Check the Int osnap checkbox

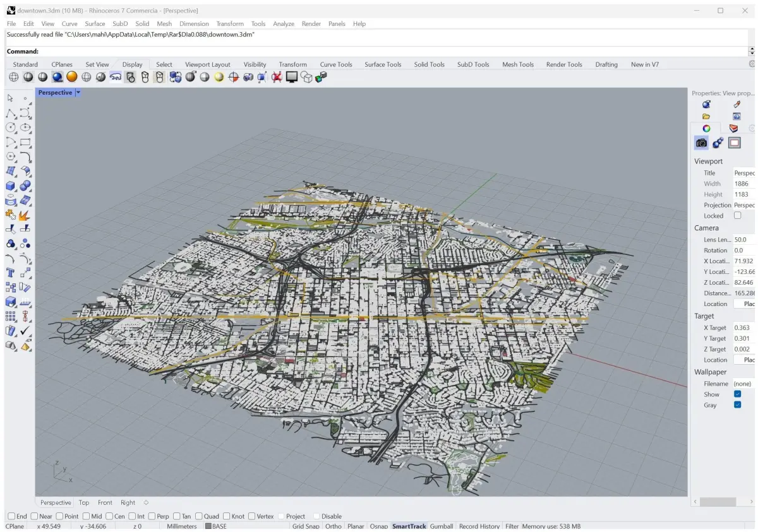coord(132,516)
